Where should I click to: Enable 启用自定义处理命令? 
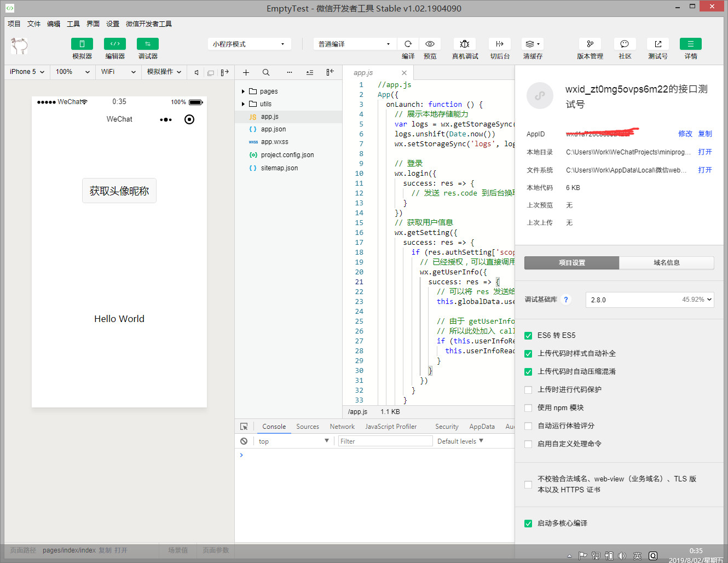coord(528,444)
